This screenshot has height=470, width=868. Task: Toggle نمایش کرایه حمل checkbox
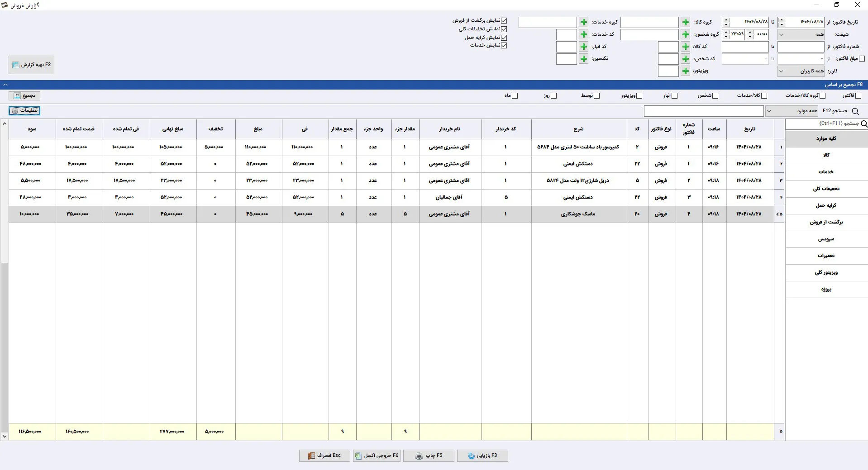click(504, 38)
